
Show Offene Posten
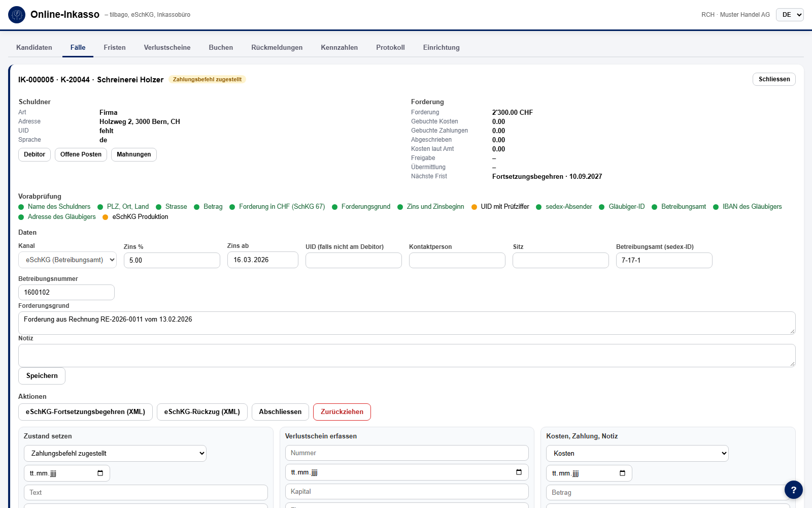point(81,154)
